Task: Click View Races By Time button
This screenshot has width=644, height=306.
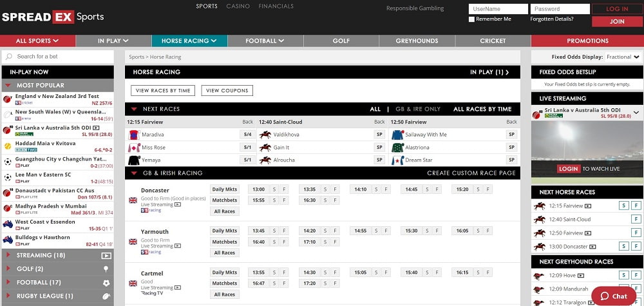Action: point(163,91)
